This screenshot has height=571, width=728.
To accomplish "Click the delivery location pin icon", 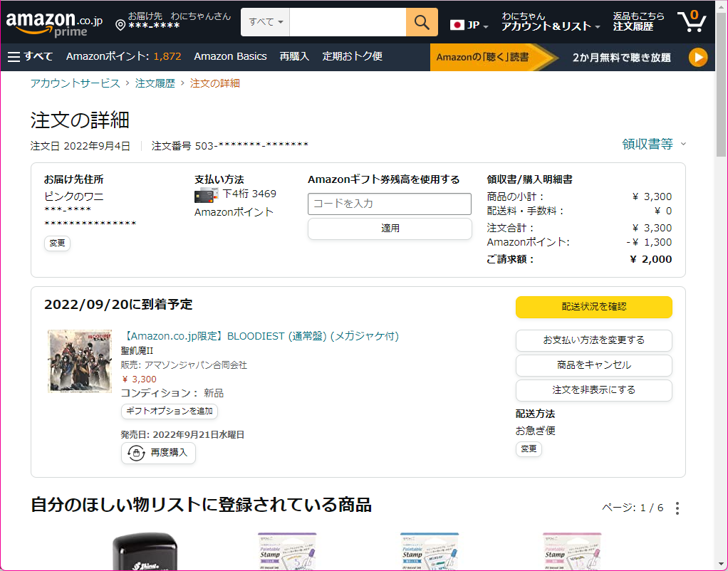I will pos(120,25).
